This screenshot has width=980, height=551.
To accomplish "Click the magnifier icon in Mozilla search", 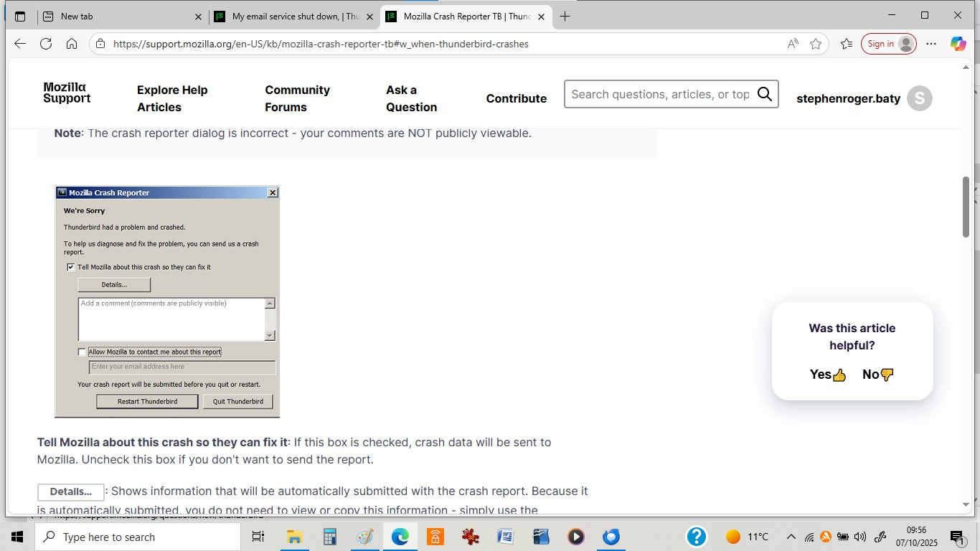I will [x=765, y=94].
